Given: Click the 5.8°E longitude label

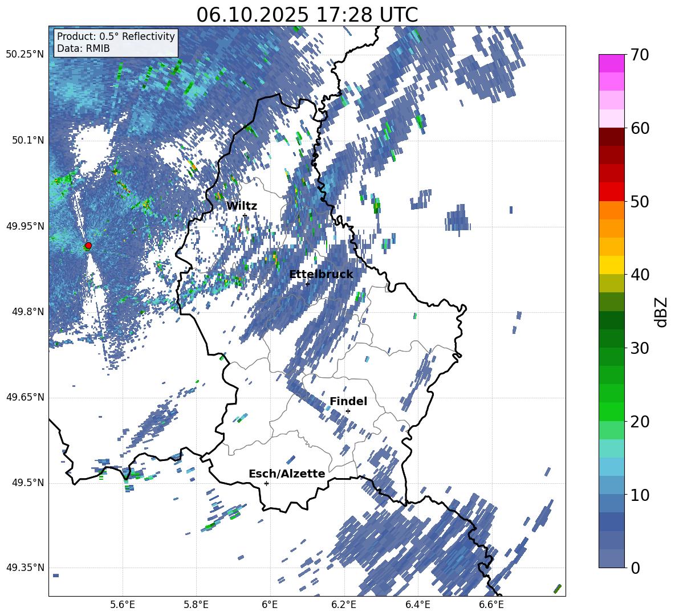Looking at the screenshot, I should click(196, 605).
